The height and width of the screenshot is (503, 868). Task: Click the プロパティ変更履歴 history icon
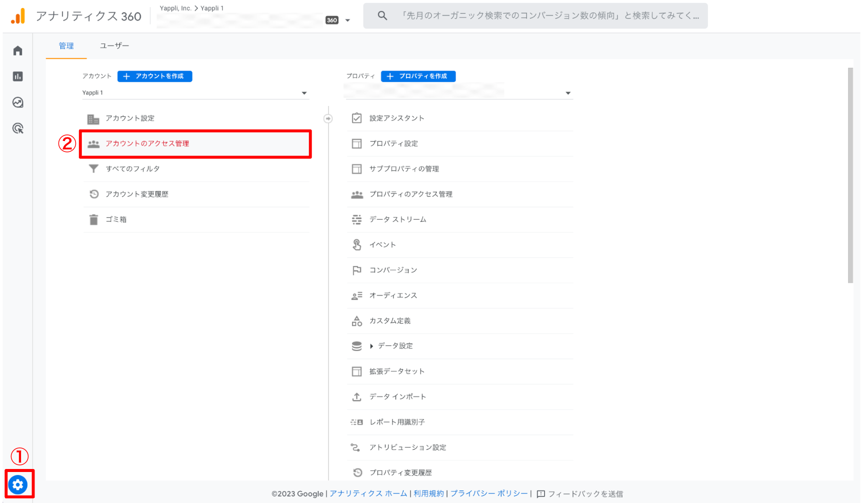pyautogui.click(x=357, y=472)
